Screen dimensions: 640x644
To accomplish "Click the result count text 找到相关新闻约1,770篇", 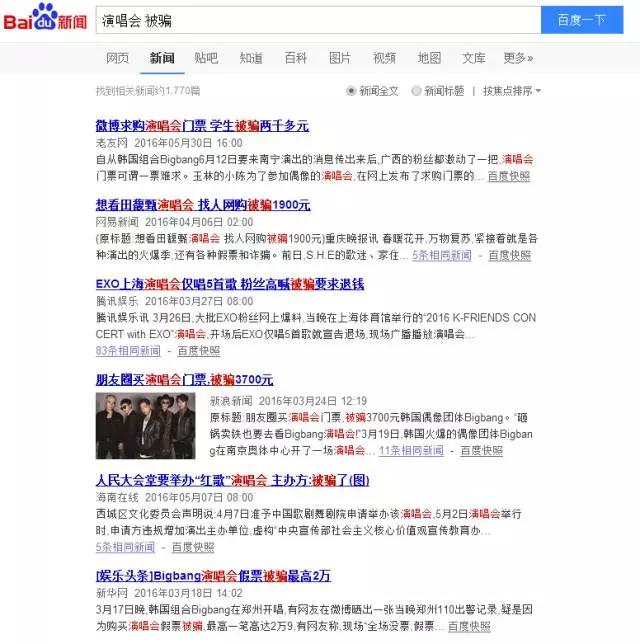I will (148, 90).
